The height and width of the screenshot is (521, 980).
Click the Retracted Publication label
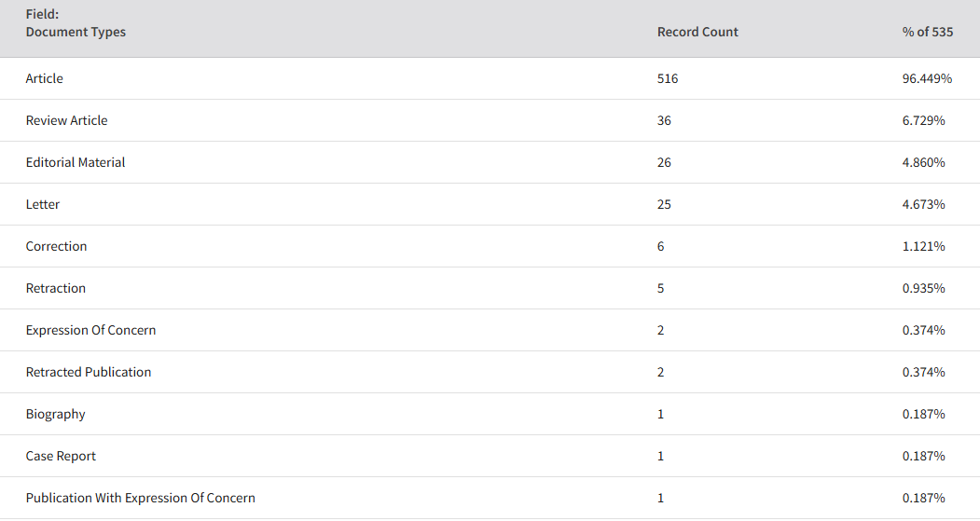coord(89,372)
